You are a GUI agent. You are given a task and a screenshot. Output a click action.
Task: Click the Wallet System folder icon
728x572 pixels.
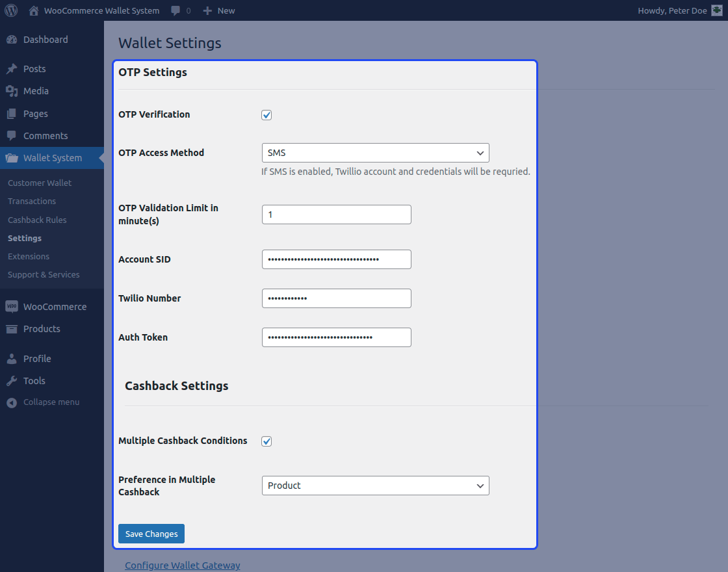(12, 158)
